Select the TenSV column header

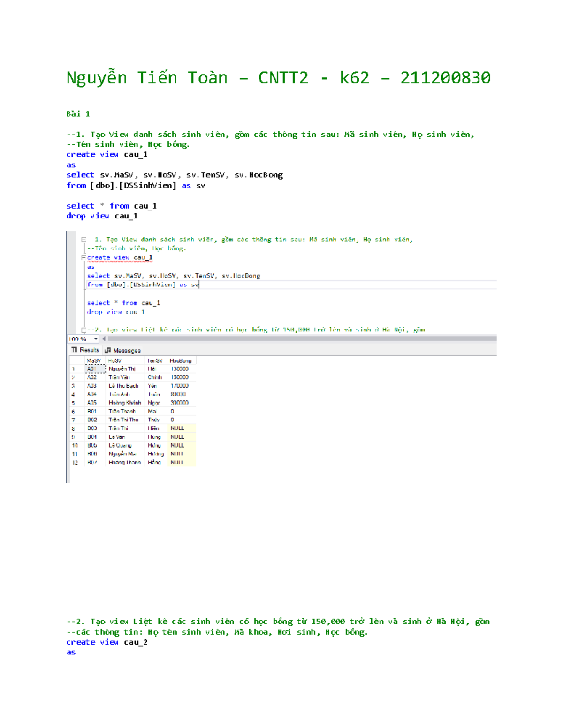[155, 360]
